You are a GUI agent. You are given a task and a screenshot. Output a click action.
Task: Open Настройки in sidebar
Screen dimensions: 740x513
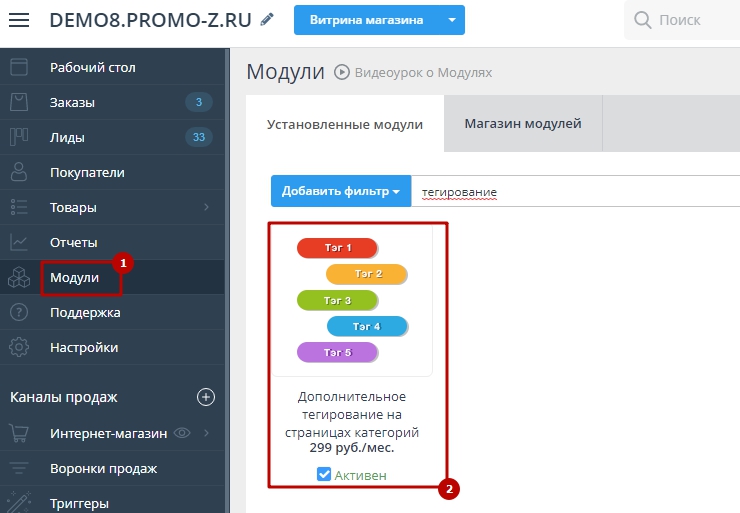click(x=84, y=347)
